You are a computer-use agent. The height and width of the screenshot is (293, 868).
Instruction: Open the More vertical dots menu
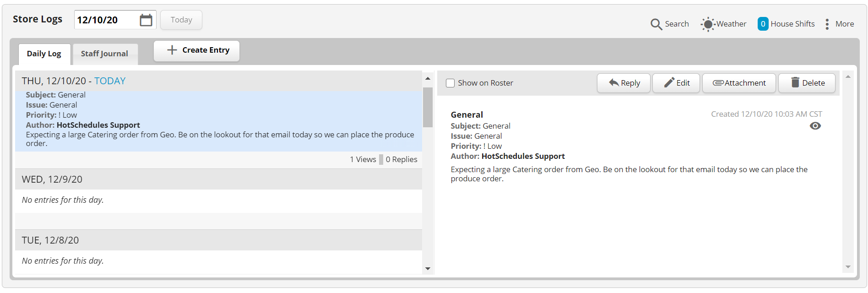tap(827, 24)
